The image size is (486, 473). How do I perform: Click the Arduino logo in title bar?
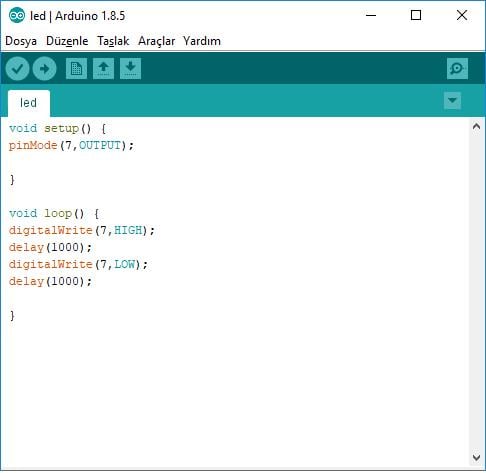[17, 15]
